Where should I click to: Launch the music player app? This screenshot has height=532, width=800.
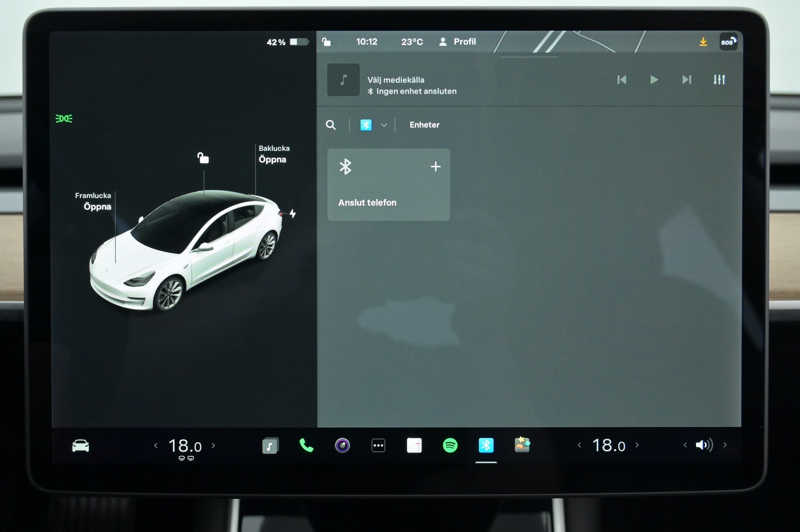point(270,446)
